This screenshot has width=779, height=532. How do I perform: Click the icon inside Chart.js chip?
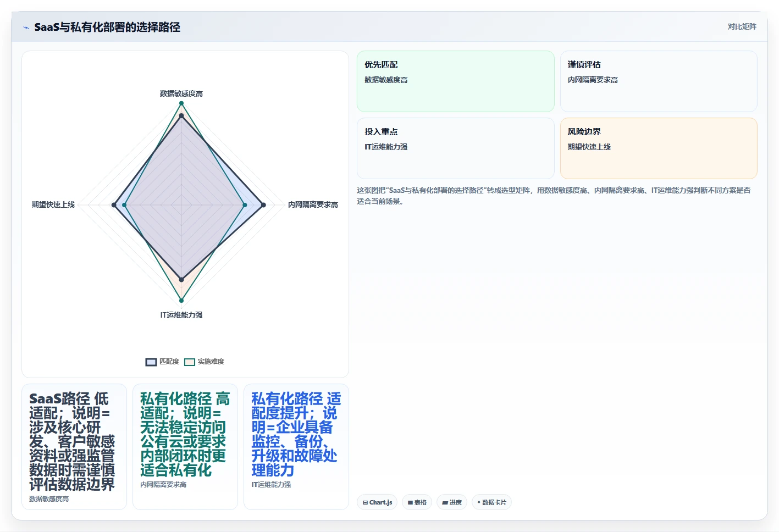(365, 502)
